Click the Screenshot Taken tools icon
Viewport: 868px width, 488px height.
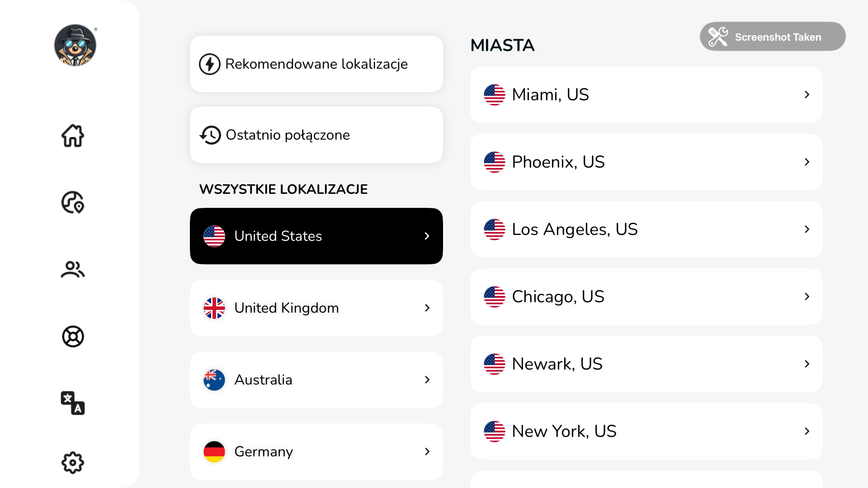[x=718, y=37]
